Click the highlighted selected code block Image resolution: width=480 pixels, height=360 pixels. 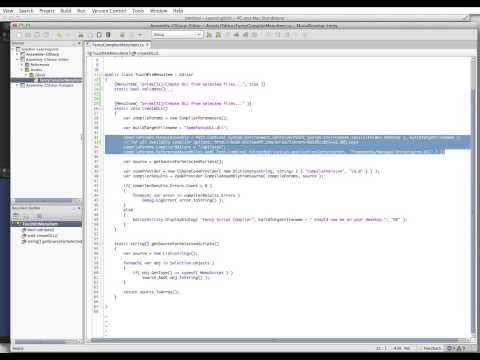coord(288,145)
